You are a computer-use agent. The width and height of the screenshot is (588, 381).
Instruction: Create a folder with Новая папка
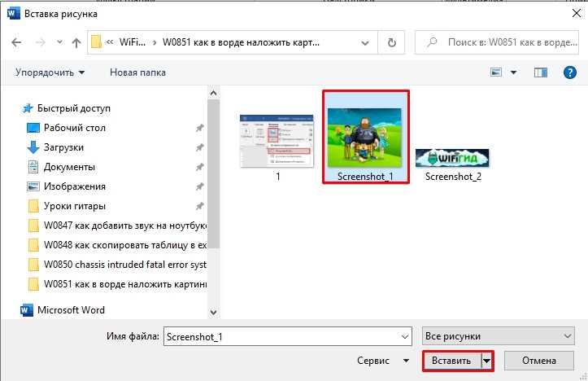pos(137,72)
